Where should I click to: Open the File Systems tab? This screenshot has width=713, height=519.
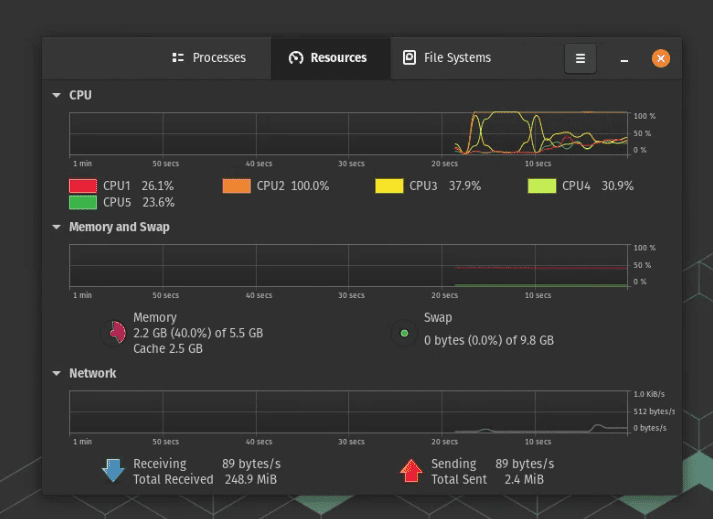point(447,58)
